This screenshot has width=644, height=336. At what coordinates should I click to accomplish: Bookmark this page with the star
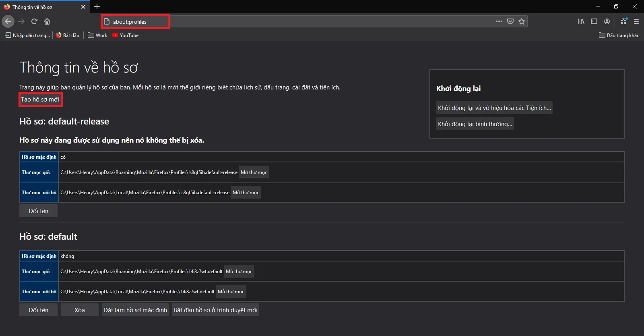point(522,21)
